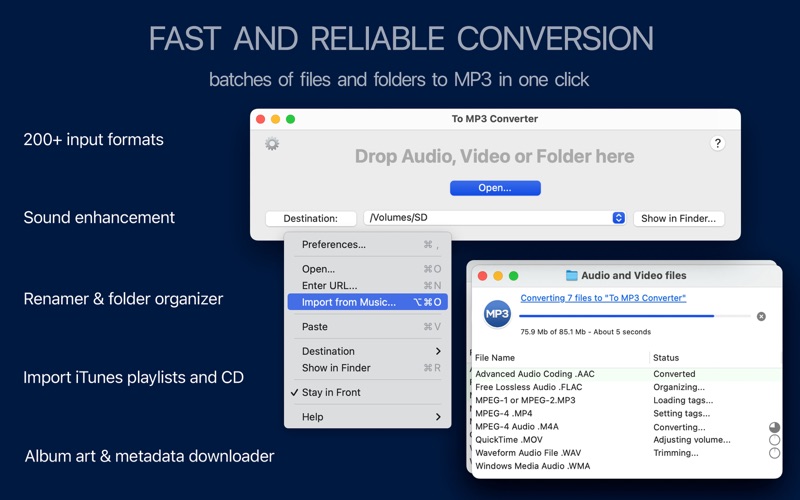The width and height of the screenshot is (800, 500).
Task: Open the Converting 7 files link
Action: [603, 298]
